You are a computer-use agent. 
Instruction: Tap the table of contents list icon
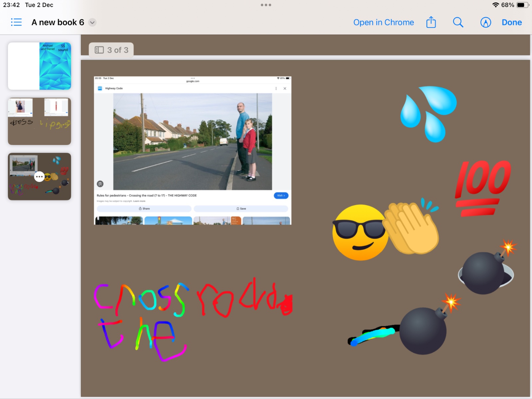[x=16, y=22]
